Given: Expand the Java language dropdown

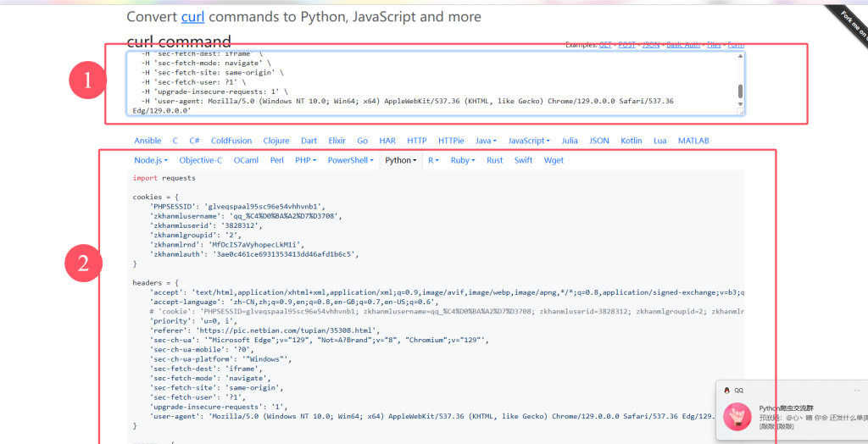Looking at the screenshot, I should click(486, 141).
